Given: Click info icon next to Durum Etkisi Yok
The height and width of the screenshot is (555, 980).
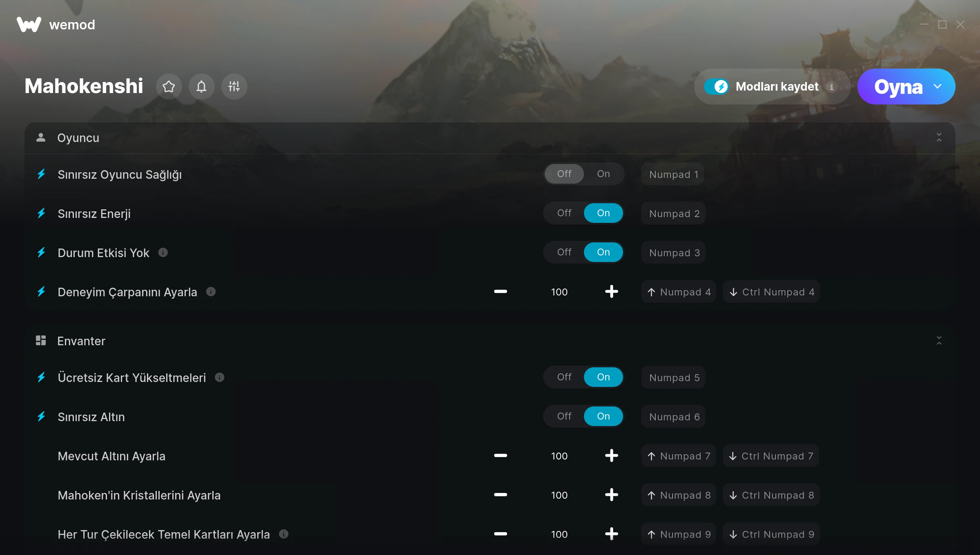Looking at the screenshot, I should 163,253.
